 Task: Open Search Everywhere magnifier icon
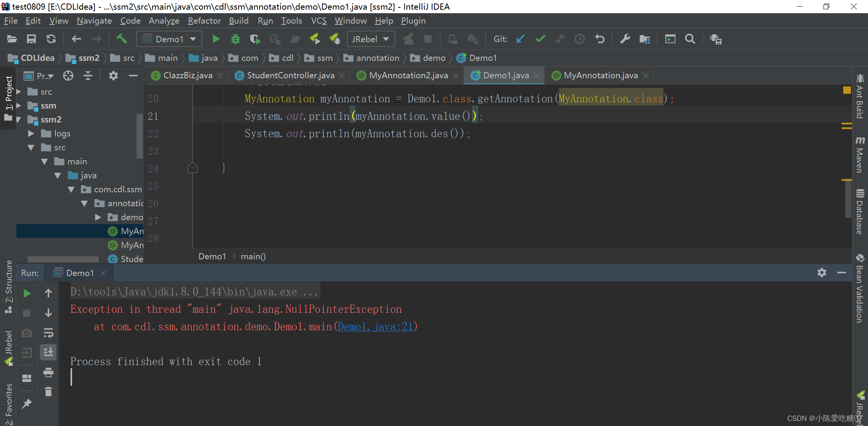click(690, 39)
